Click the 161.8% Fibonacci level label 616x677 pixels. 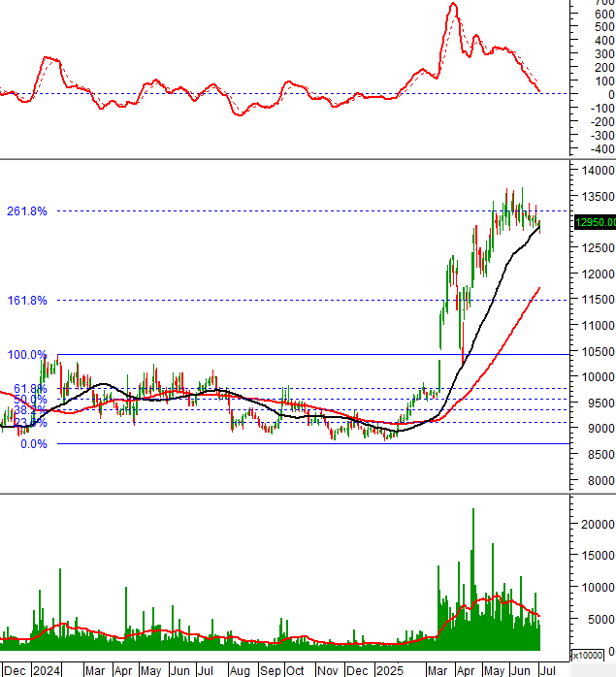[27, 300]
